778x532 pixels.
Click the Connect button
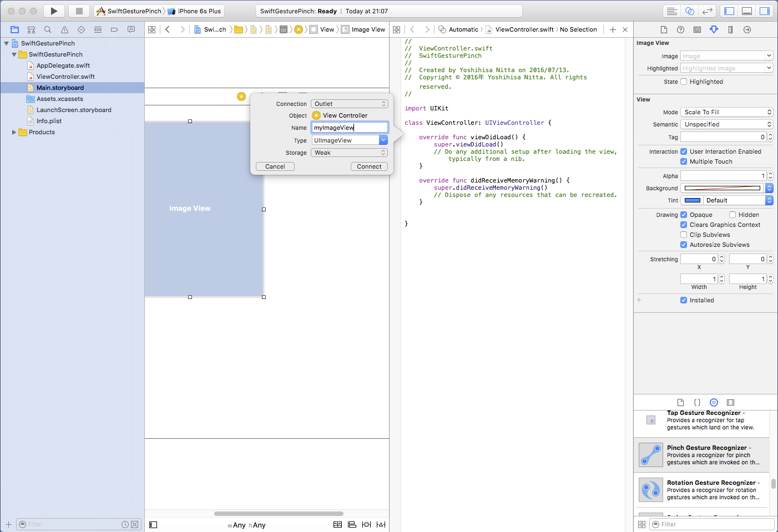369,166
